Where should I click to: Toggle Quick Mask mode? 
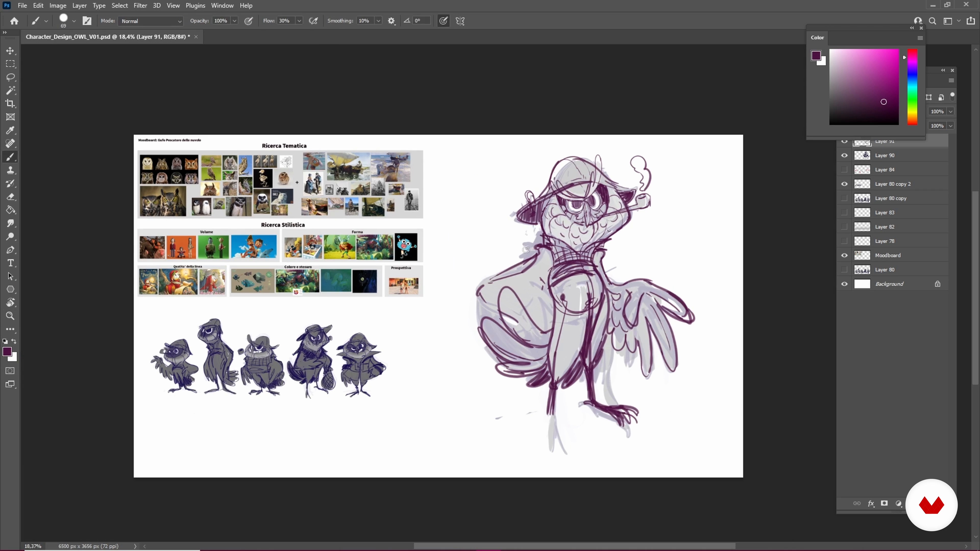point(10,371)
